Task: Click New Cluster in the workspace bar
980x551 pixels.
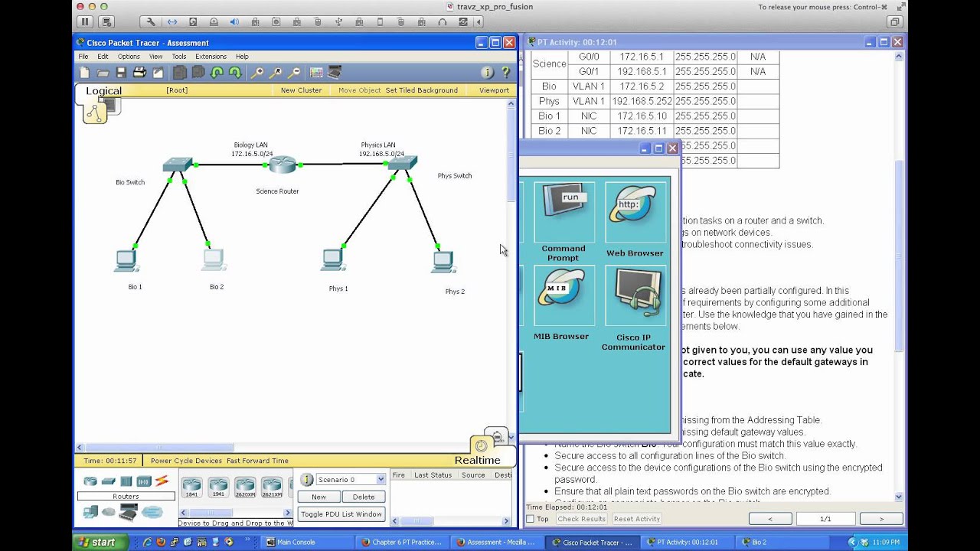Action: pos(301,90)
